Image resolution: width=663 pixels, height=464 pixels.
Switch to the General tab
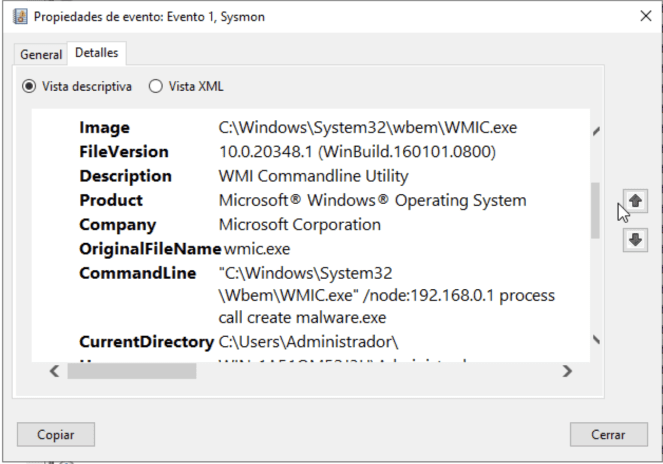click(41, 54)
